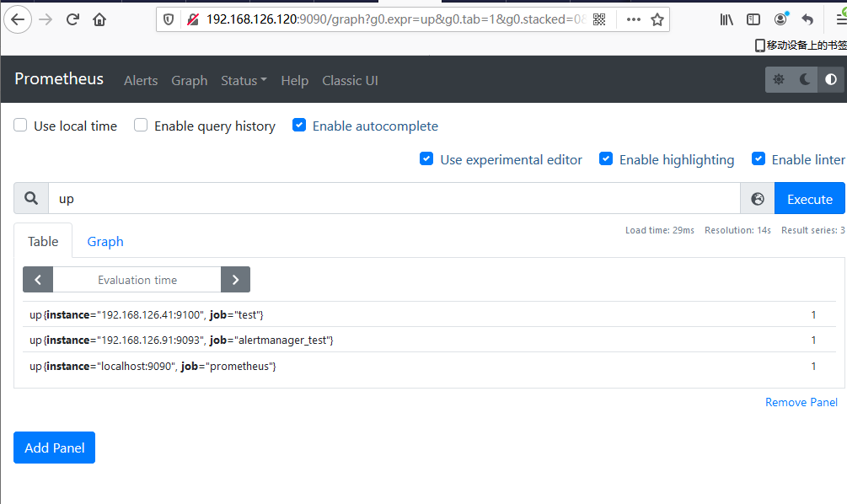Open the Firefox account menu
The image size is (847, 504).
pyautogui.click(x=780, y=20)
